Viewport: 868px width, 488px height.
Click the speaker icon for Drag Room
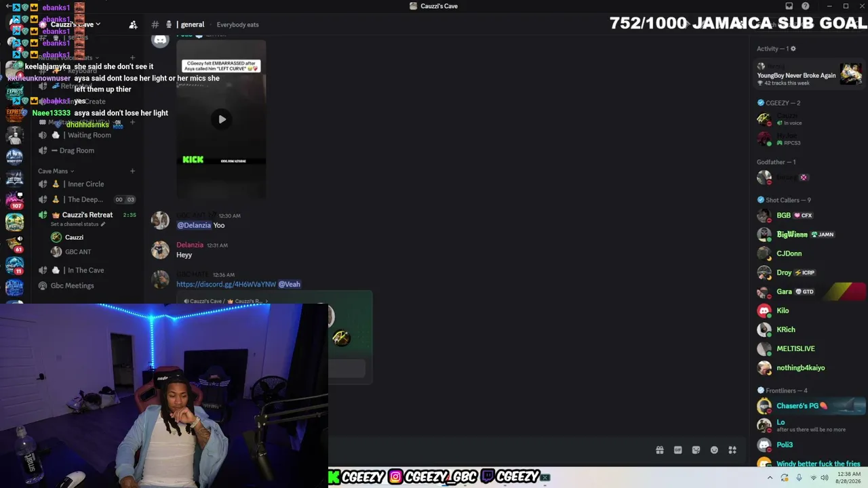(x=43, y=150)
